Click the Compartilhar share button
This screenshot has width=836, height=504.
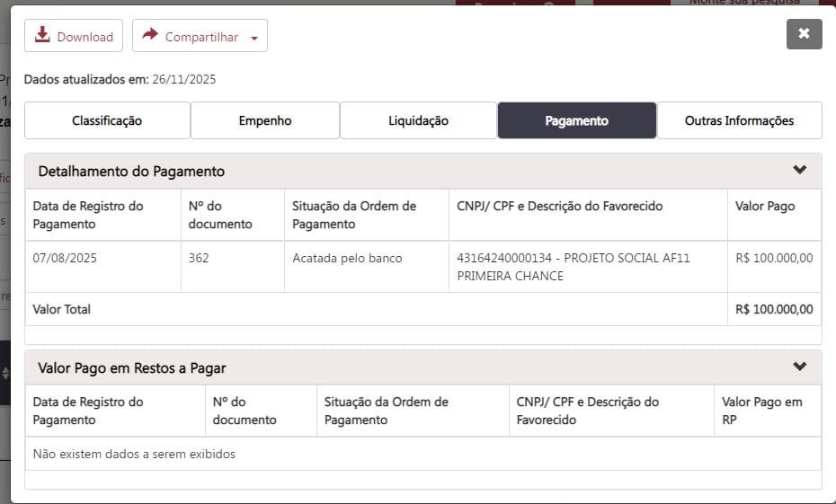coord(191,36)
